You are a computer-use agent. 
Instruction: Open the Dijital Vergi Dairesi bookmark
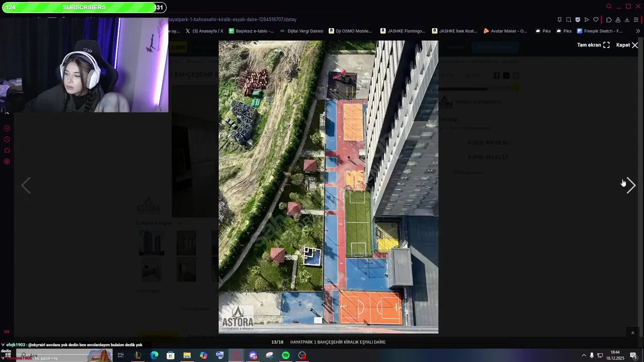pyautogui.click(x=302, y=31)
